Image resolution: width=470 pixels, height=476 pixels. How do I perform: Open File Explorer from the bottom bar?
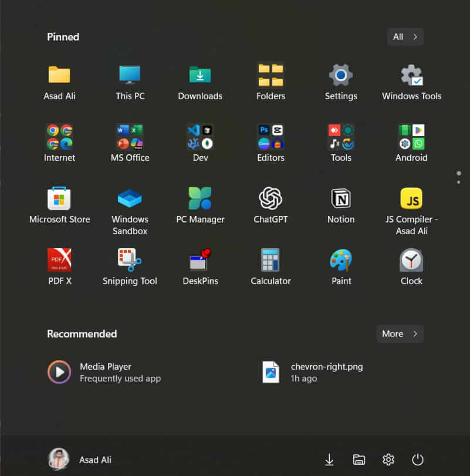click(x=359, y=460)
